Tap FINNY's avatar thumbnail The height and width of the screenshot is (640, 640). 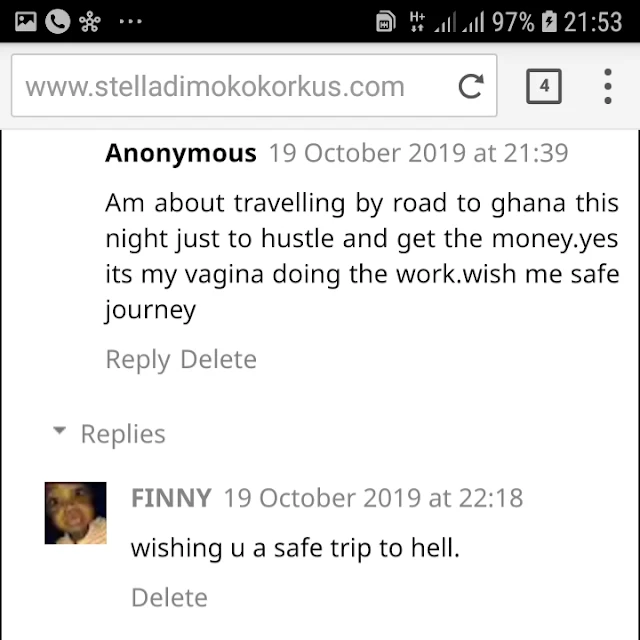pos(76,513)
